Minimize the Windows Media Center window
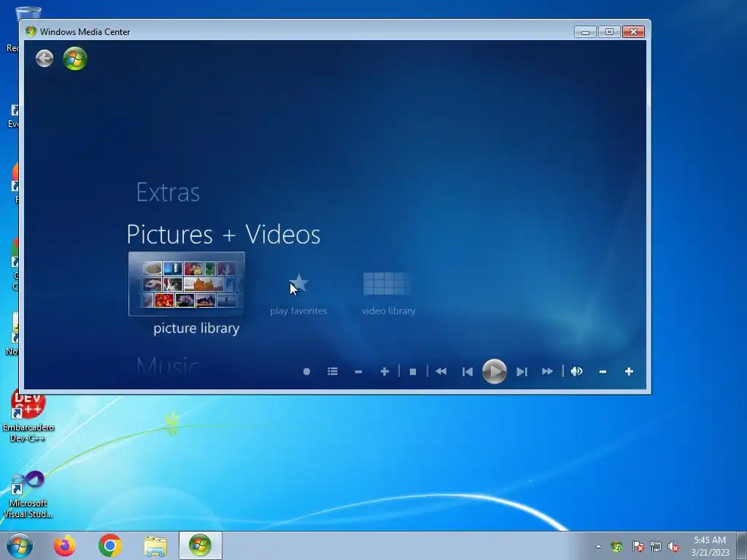The width and height of the screenshot is (747, 560). [x=585, y=32]
